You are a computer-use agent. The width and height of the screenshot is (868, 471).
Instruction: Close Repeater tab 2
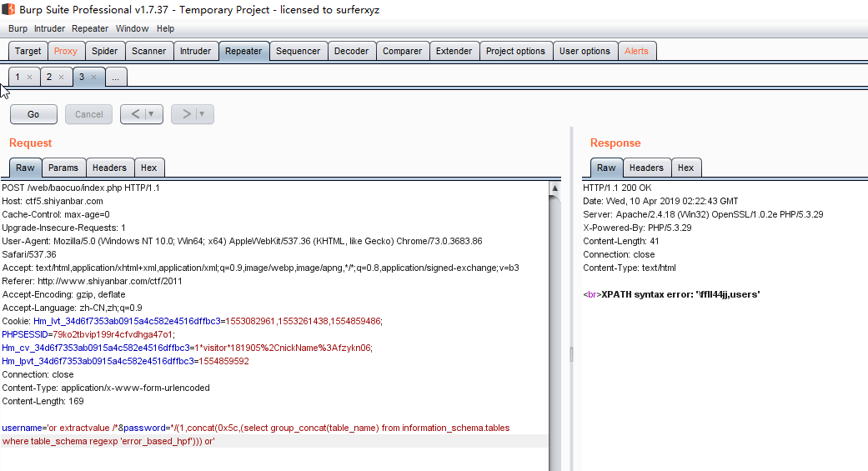point(62,78)
